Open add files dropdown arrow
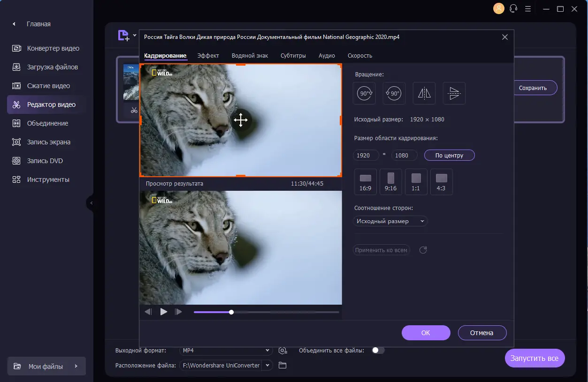This screenshot has width=588, height=382. point(135,35)
